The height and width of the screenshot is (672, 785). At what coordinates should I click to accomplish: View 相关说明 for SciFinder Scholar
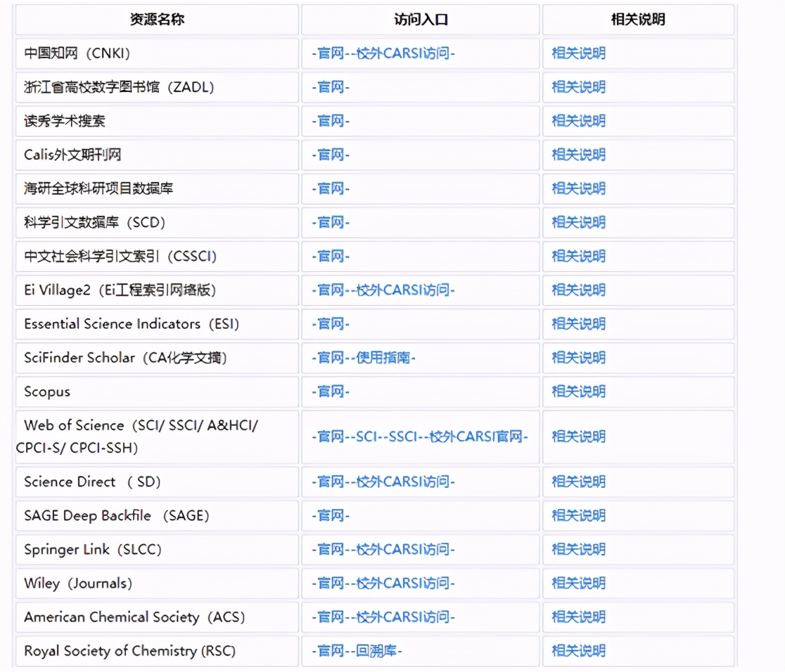(579, 358)
